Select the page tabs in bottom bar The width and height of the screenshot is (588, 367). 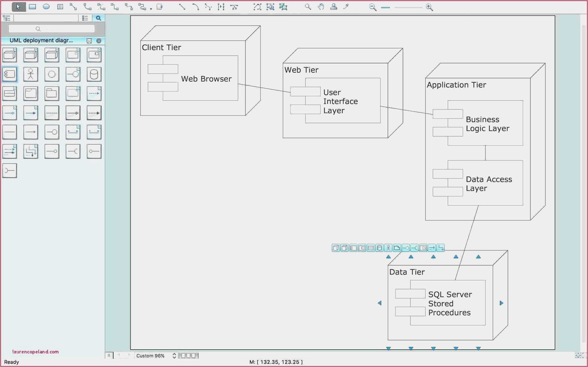tap(188, 356)
